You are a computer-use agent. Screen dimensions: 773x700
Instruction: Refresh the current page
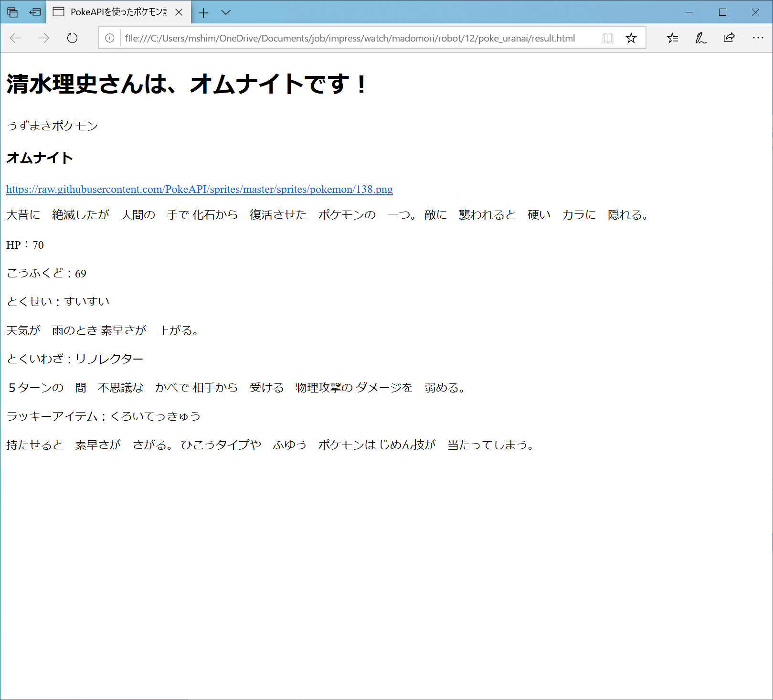72,38
